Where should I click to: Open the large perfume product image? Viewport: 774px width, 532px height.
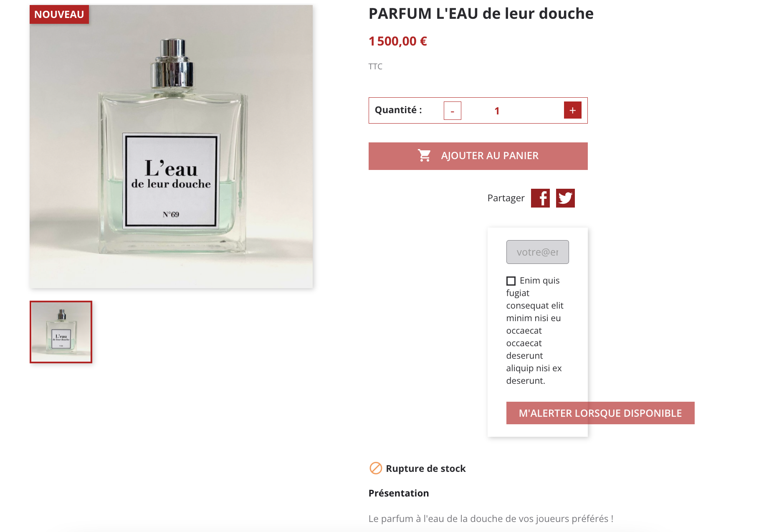171,147
